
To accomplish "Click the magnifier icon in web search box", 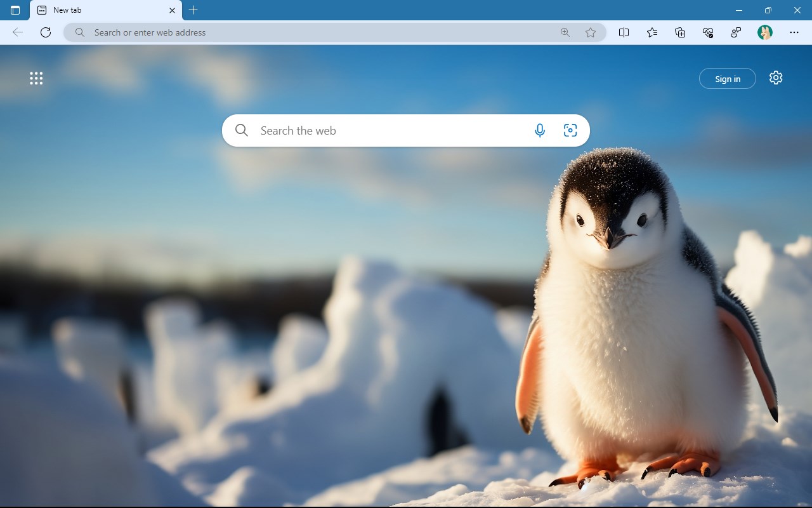I will pyautogui.click(x=242, y=130).
